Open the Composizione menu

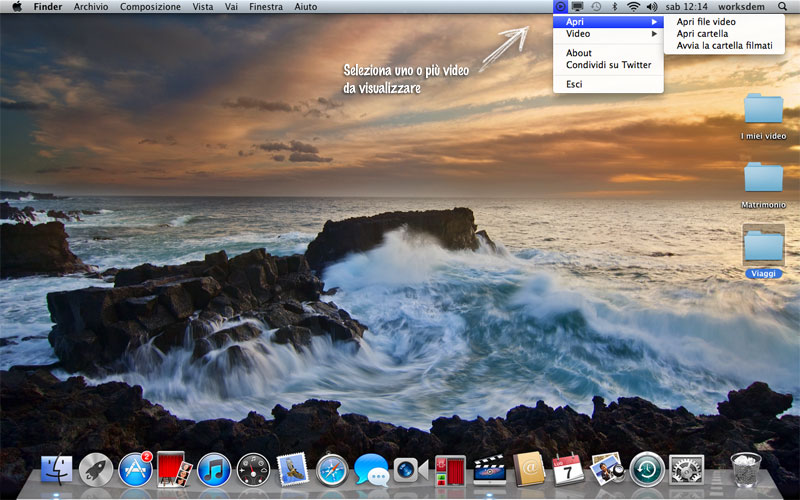[x=150, y=7]
